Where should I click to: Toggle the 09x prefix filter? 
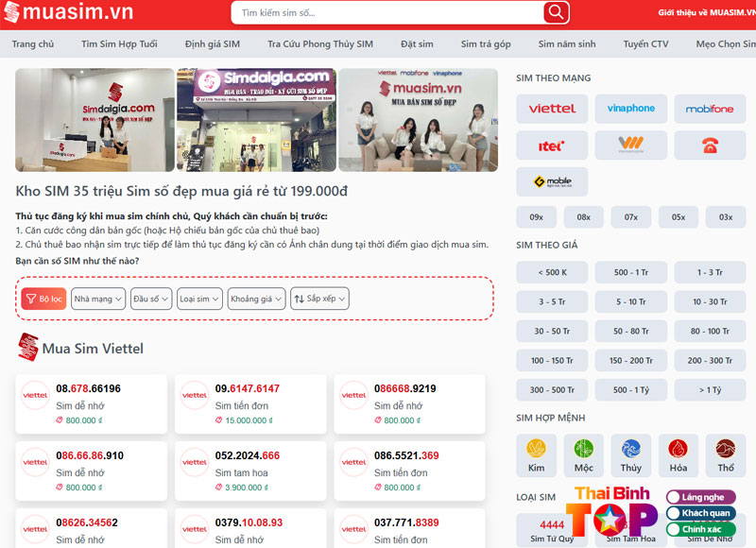tap(536, 216)
